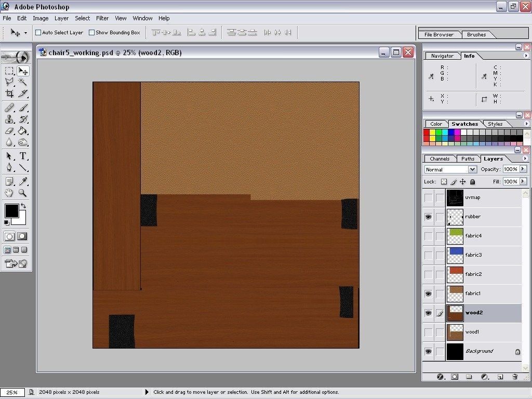The height and width of the screenshot is (399, 532).
Task: Switch to the Paths tab
Action: click(x=468, y=159)
